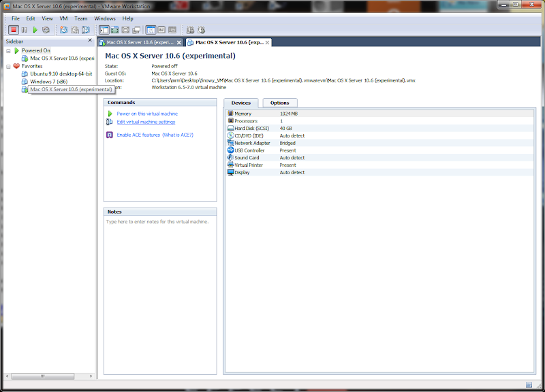Select the Console view toolbar icon
Image resolution: width=545 pixels, height=392 pixels.
click(172, 30)
